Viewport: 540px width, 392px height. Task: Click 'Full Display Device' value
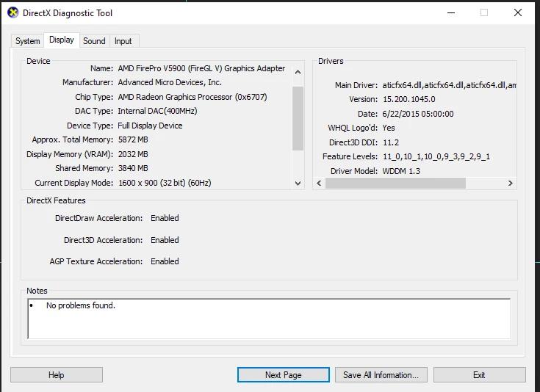(150, 126)
